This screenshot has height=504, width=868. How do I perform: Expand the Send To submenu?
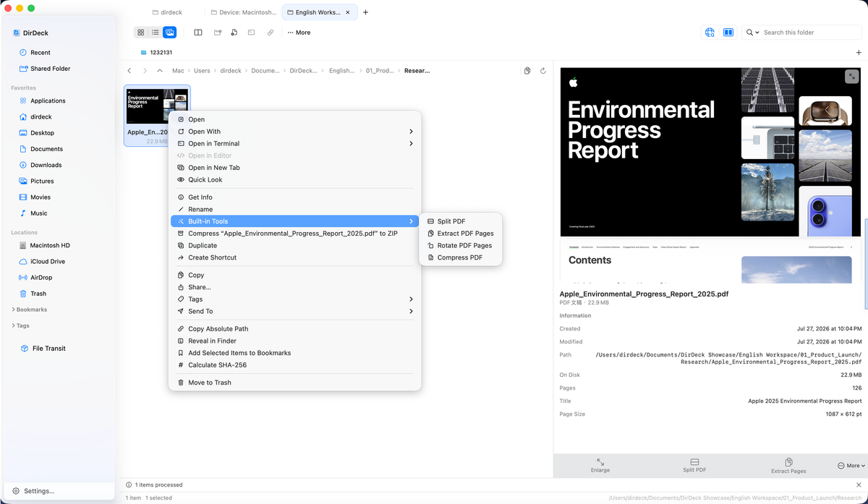point(294,311)
